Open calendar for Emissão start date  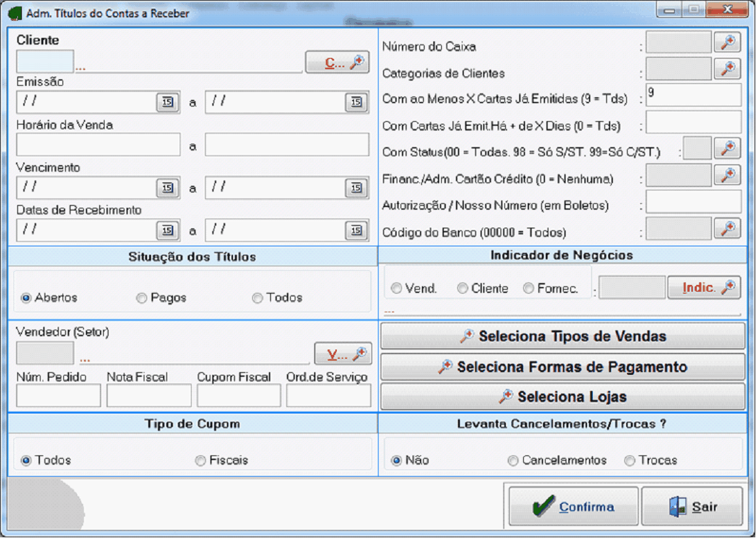pos(167,103)
